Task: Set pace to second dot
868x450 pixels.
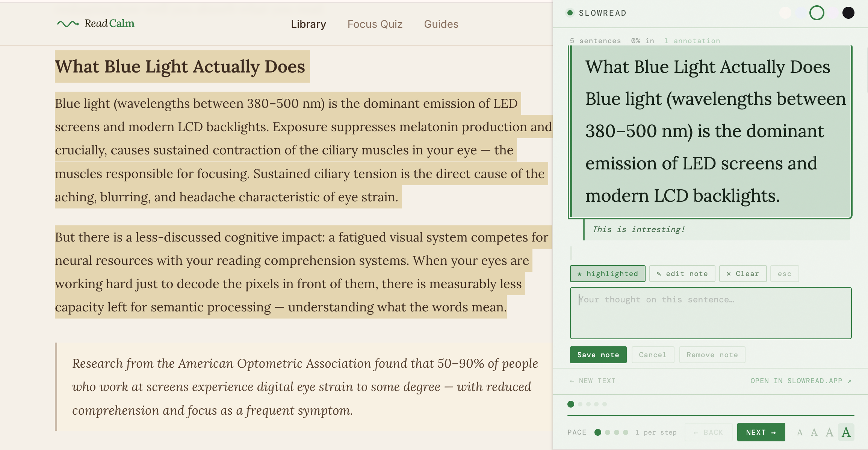Action: pos(607,432)
